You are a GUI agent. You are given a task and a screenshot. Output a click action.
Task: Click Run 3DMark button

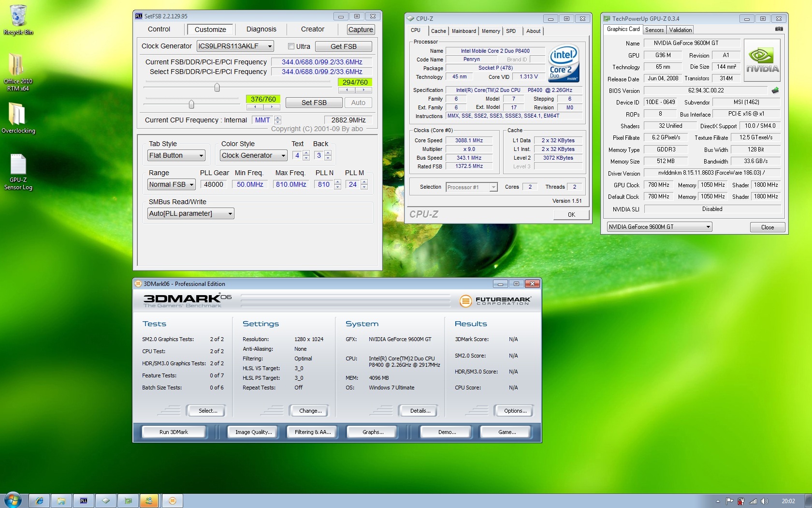174,432
